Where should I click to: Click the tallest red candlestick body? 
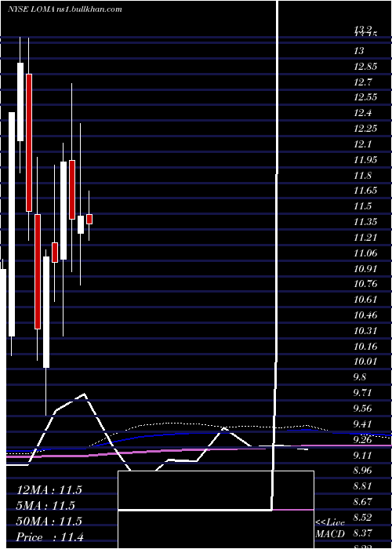pyautogui.click(x=29, y=143)
